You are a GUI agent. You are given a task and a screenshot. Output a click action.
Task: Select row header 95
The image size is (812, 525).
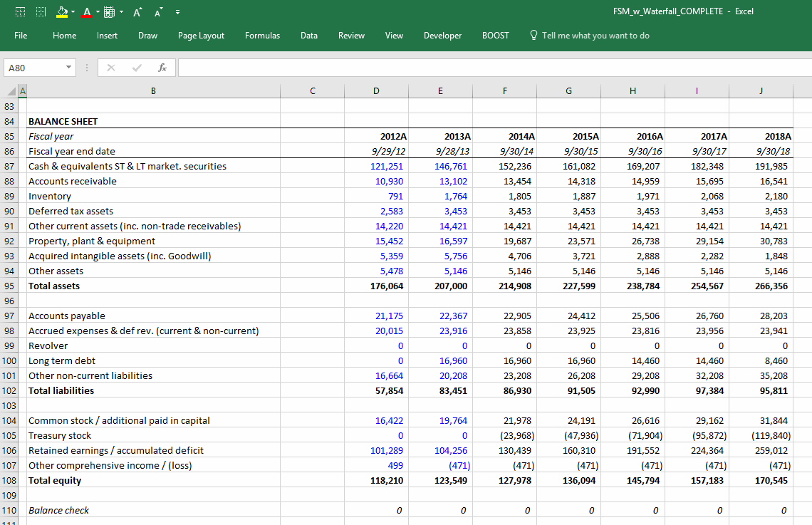click(x=11, y=286)
